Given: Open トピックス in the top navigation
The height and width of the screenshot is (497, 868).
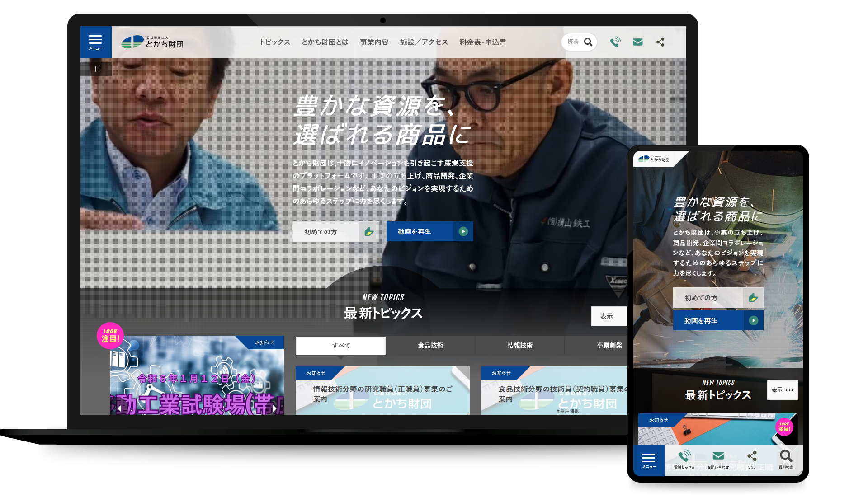Looking at the screenshot, I should coord(275,42).
